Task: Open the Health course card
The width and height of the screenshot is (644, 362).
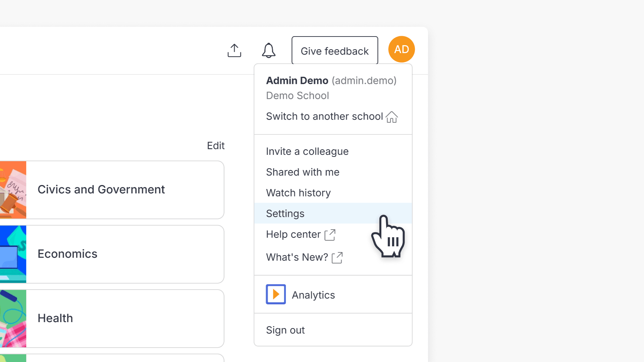Action: click(x=101, y=318)
